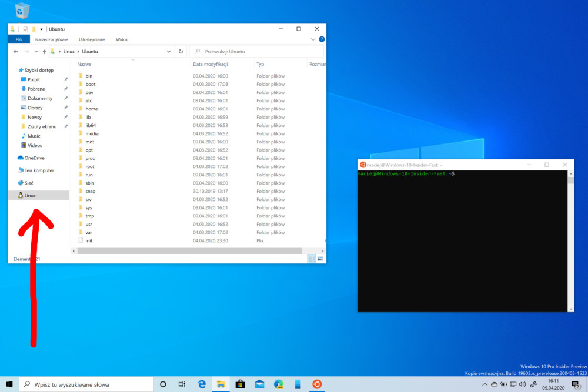Click the taskbar search box
This screenshot has width=588, height=392.
(x=86, y=384)
